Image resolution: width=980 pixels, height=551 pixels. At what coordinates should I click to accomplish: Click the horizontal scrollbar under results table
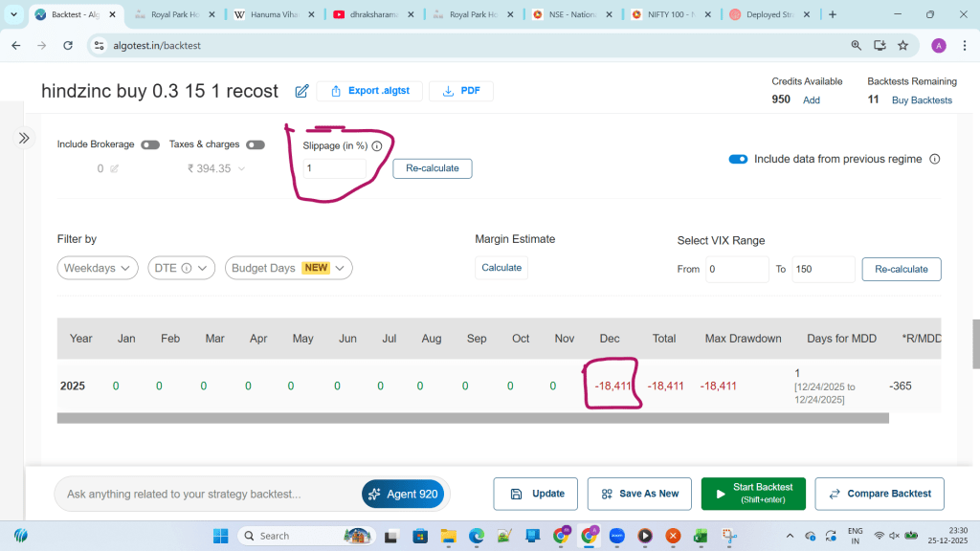pos(473,418)
